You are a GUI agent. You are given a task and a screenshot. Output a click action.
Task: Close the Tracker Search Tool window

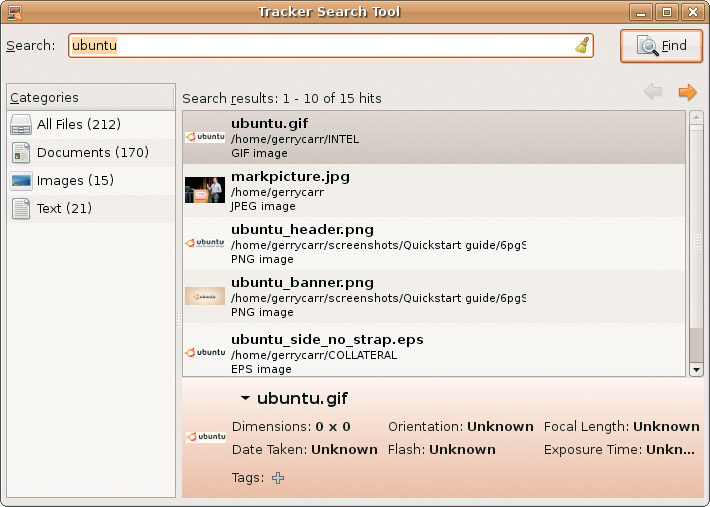point(693,12)
